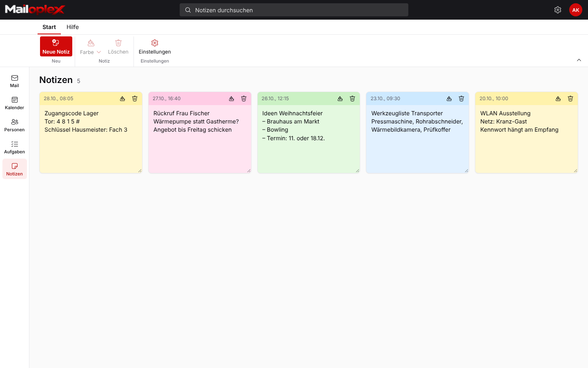Create a new note with Neue Notiz
Screen dimensions: 588x368
pos(56,47)
